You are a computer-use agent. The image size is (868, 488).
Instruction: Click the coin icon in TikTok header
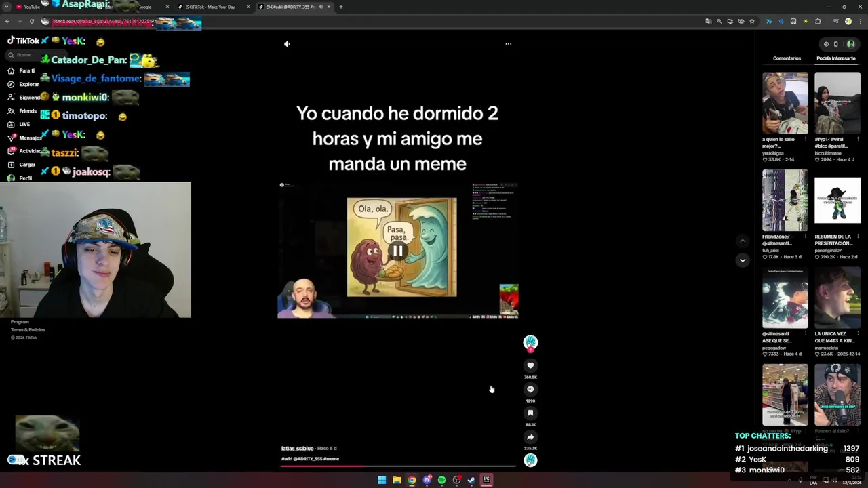point(826,44)
